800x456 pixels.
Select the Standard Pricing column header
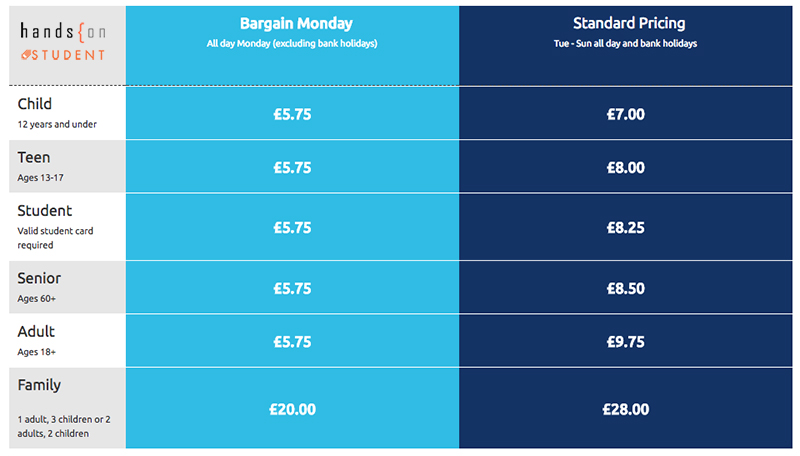(x=629, y=23)
